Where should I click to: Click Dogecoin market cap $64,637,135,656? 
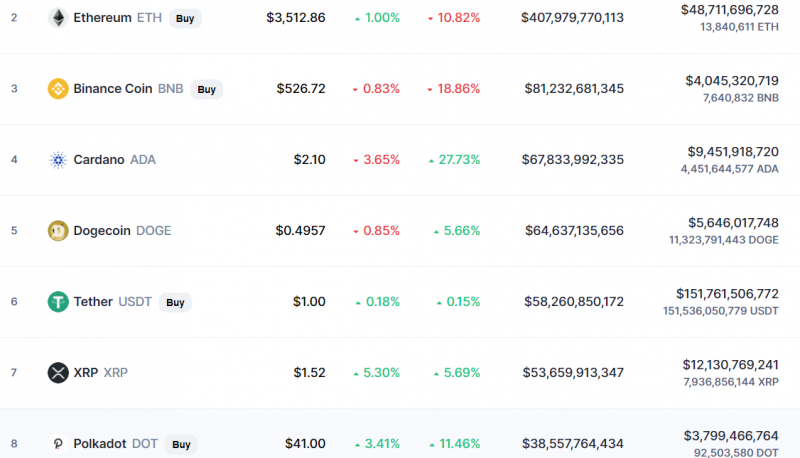[x=574, y=231]
